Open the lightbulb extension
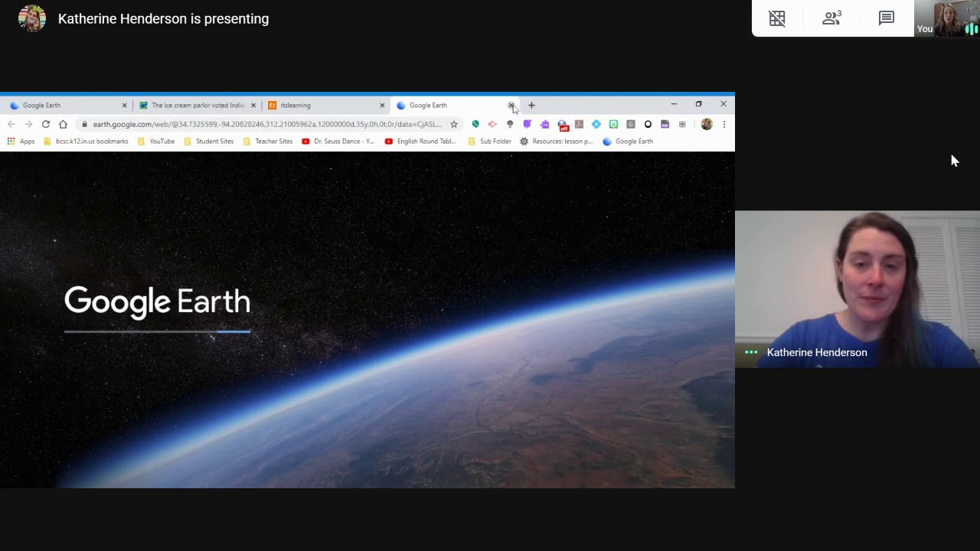 [x=510, y=124]
